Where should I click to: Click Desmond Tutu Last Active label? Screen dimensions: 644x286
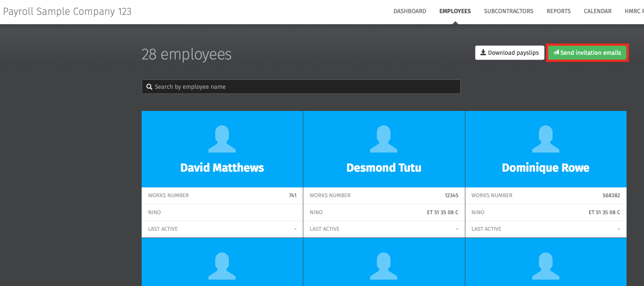[x=325, y=229]
